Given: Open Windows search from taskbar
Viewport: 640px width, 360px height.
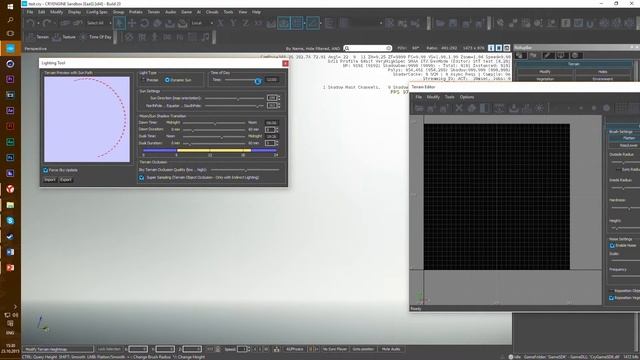Looking at the screenshot, I should (10, 20).
